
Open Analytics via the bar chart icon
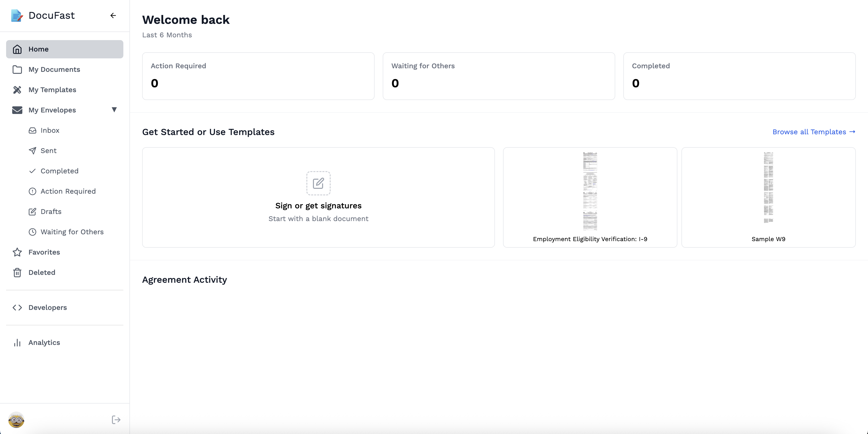click(x=17, y=343)
